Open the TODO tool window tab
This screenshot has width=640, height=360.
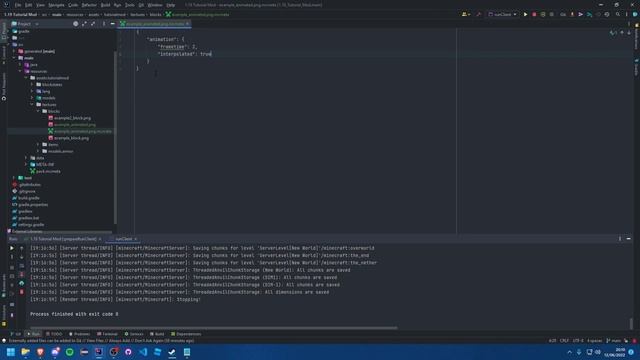54,334
